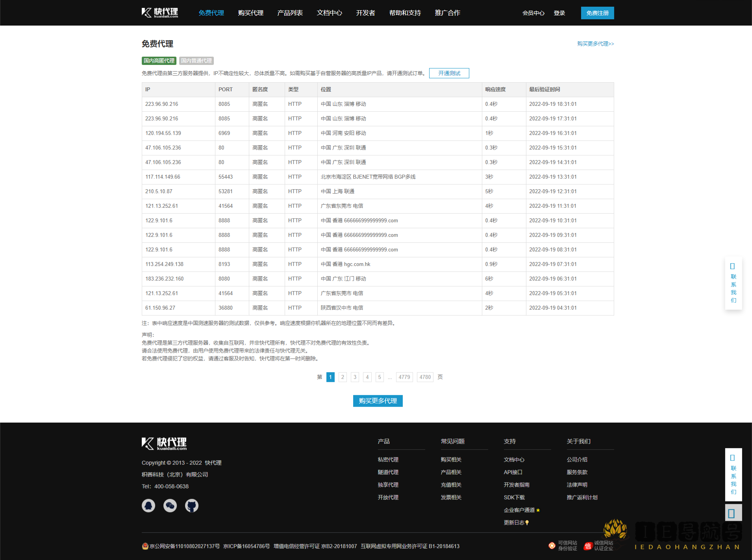Click the Kuaidaili logo in the header
752x560 pixels.
pos(160,13)
